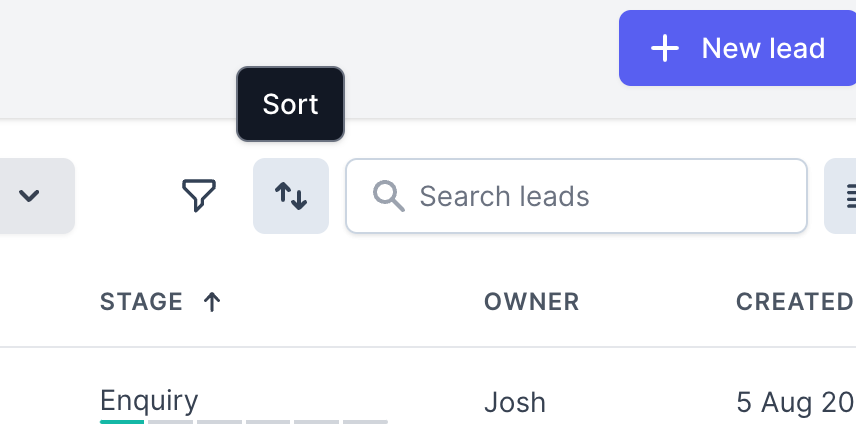Click the 5 Aug created date cell
This screenshot has width=856, height=432.
click(795, 402)
